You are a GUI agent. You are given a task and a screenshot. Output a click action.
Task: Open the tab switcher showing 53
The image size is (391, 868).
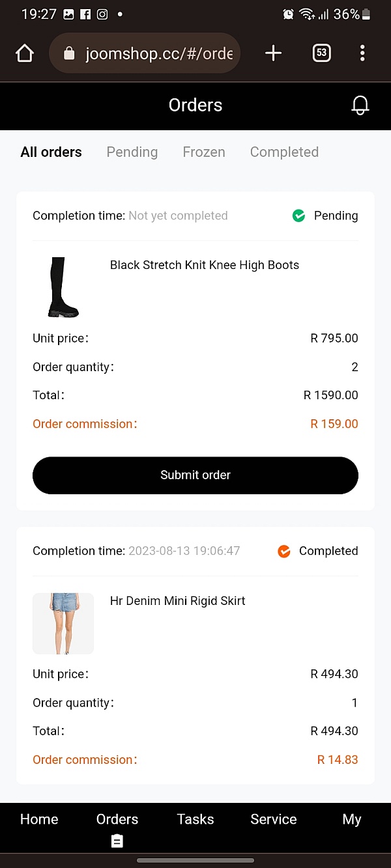coord(321,53)
